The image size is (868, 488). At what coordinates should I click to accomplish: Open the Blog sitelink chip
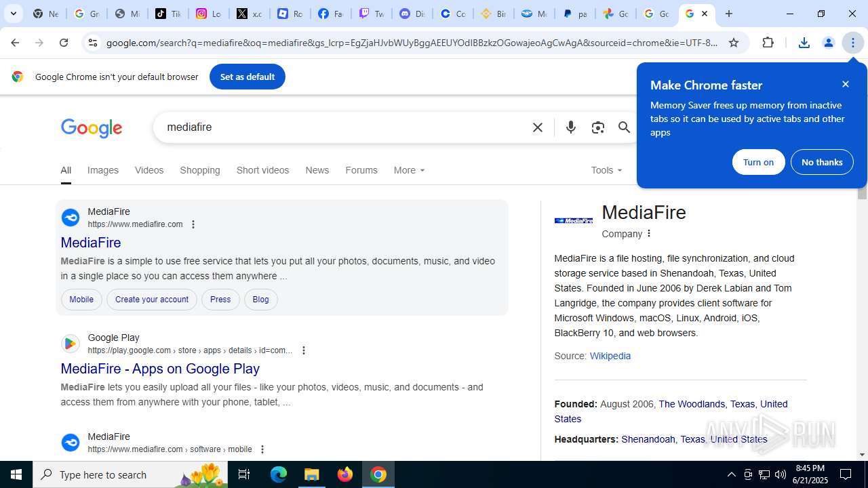tap(260, 300)
